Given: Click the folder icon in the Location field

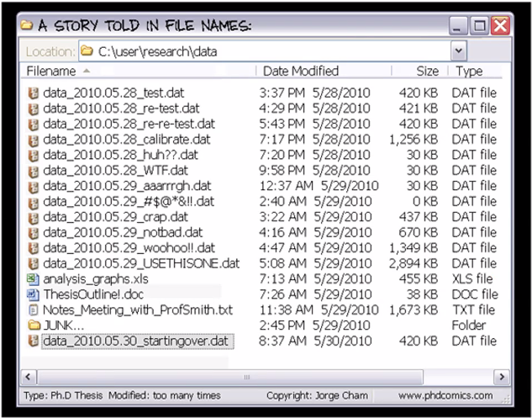Looking at the screenshot, I should pos(87,51).
